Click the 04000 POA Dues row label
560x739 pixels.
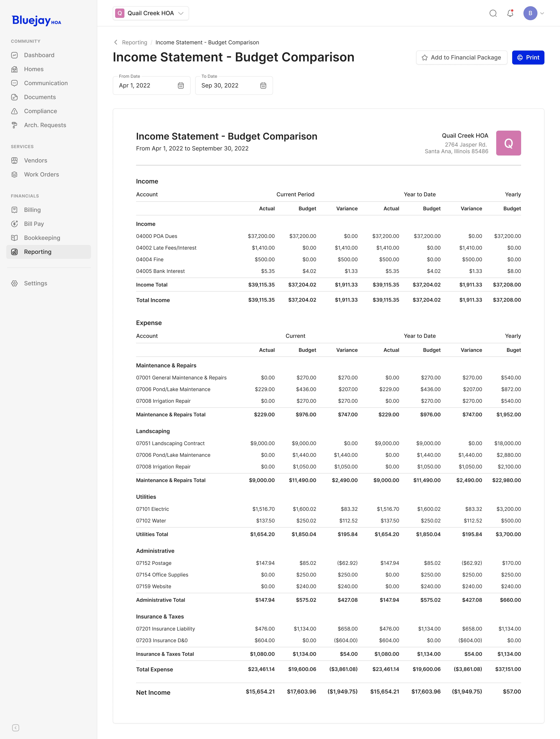pyautogui.click(x=157, y=236)
